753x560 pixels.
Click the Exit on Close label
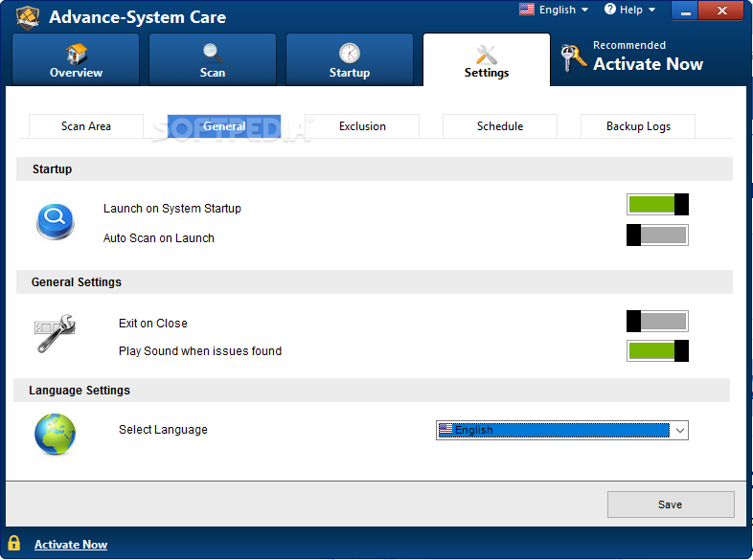152,323
